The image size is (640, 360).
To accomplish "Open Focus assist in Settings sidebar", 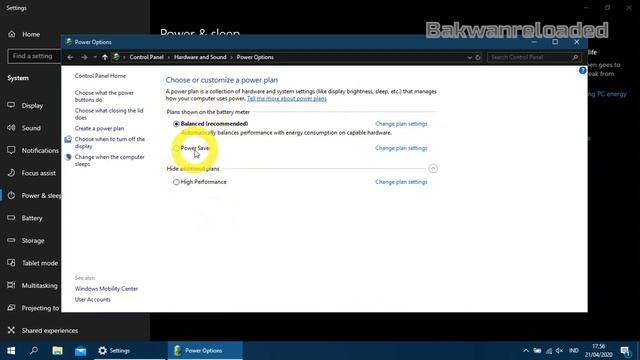I will (x=31, y=173).
